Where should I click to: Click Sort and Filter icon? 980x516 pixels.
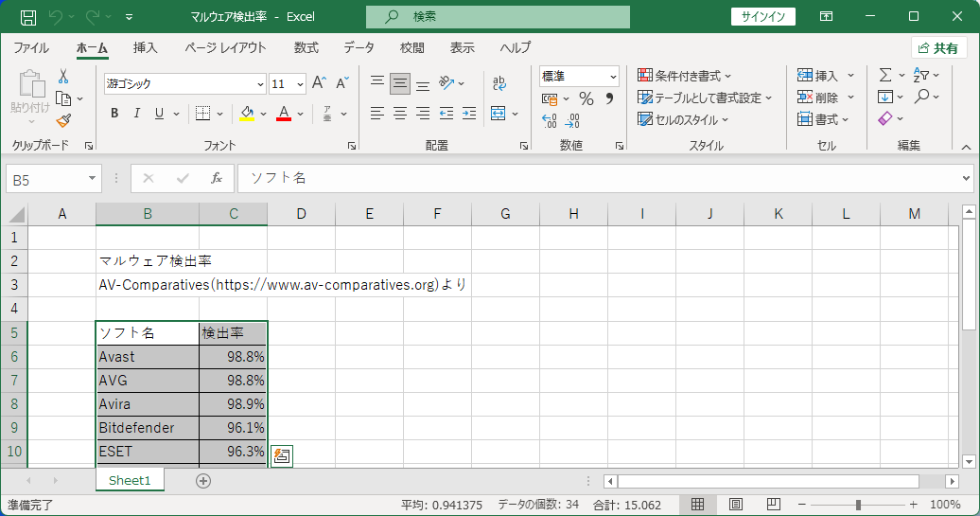click(x=921, y=75)
